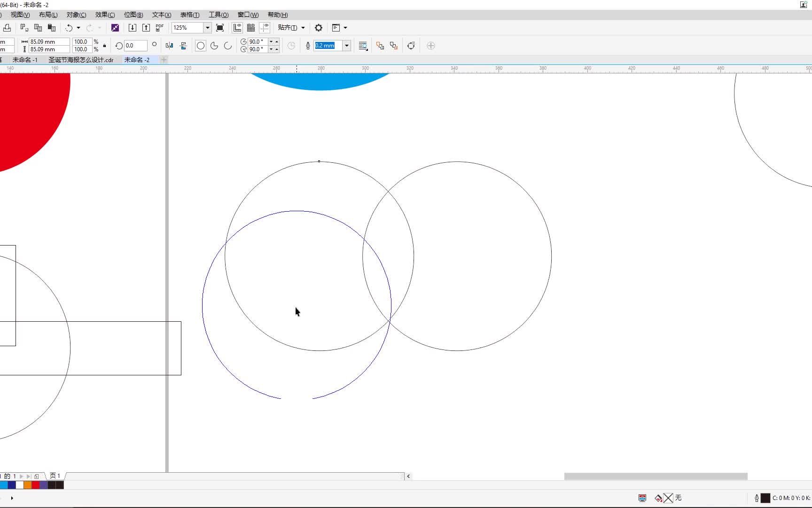812x508 pixels.
Task: Click the start angle stepper arrows
Action: (274, 42)
